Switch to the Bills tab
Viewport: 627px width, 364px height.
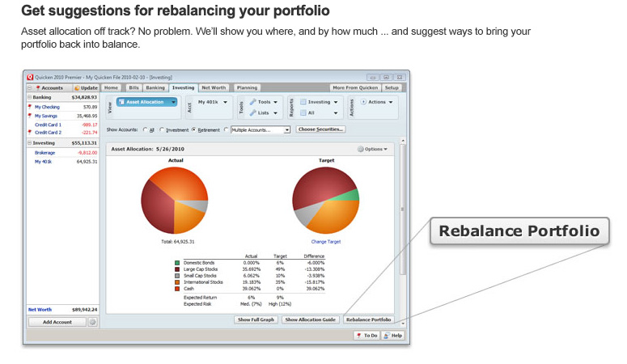133,88
